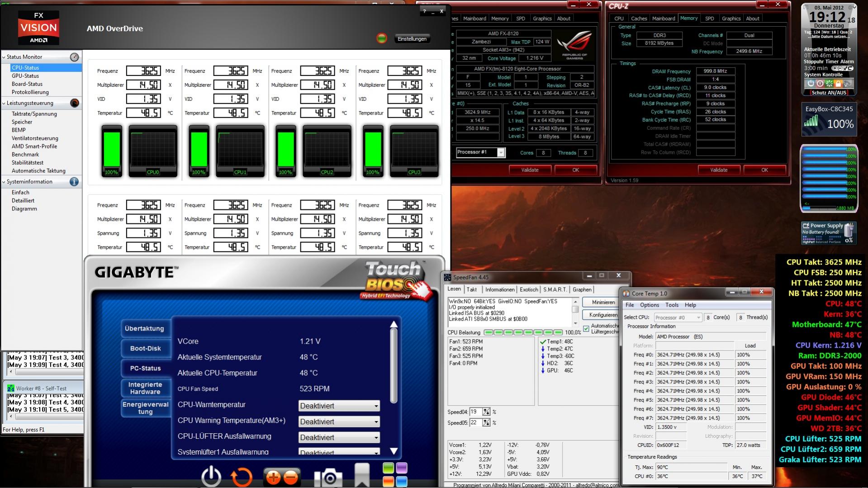Click the orange refresh arrow in TouchBIOS
This screenshot has height=488, width=868.
(x=242, y=477)
